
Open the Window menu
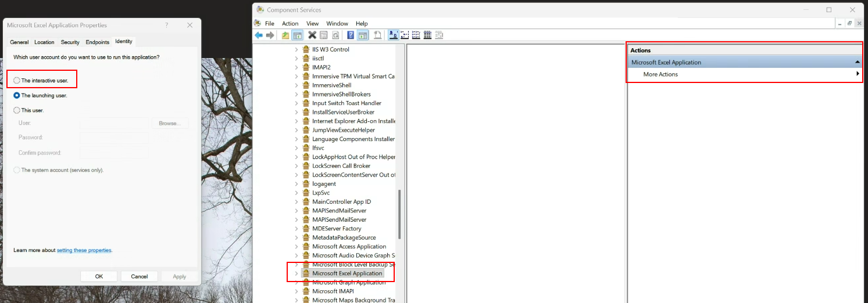[x=337, y=23]
